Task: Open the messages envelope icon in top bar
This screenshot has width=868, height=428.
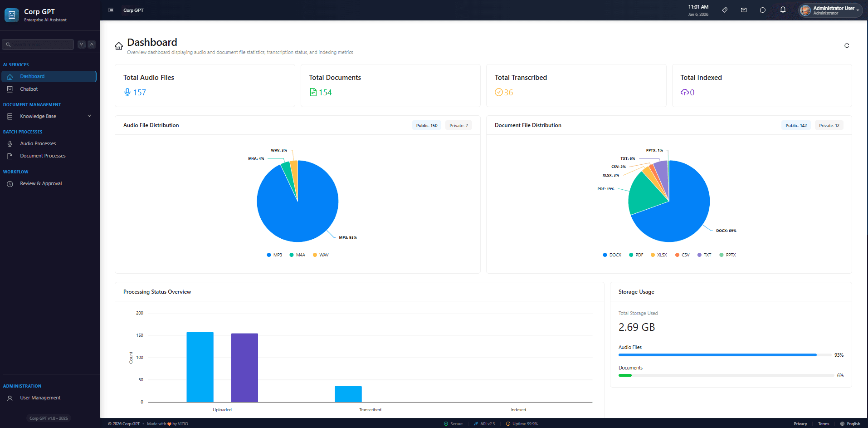Action: (x=744, y=10)
